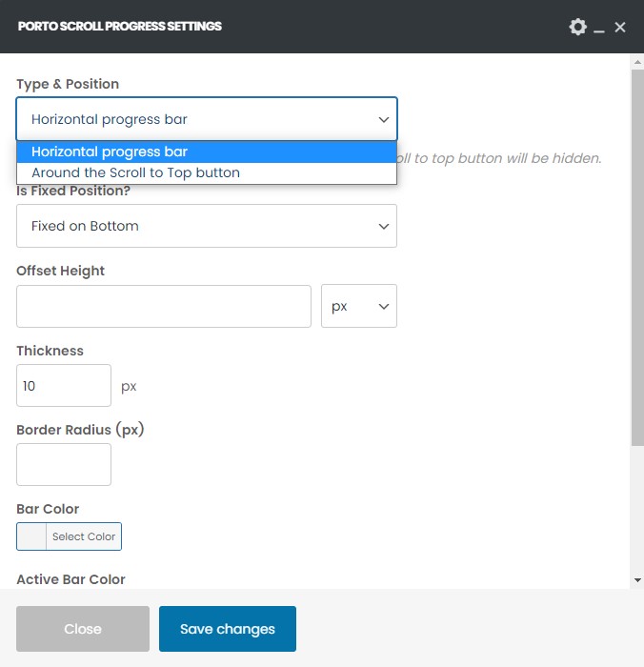Focus the Thickness field showing 10

[64, 386]
